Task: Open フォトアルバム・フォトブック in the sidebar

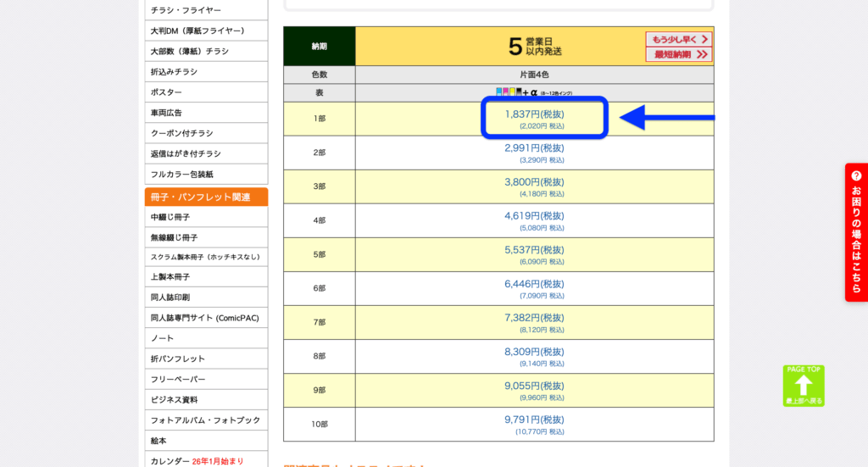Action: pos(206,420)
